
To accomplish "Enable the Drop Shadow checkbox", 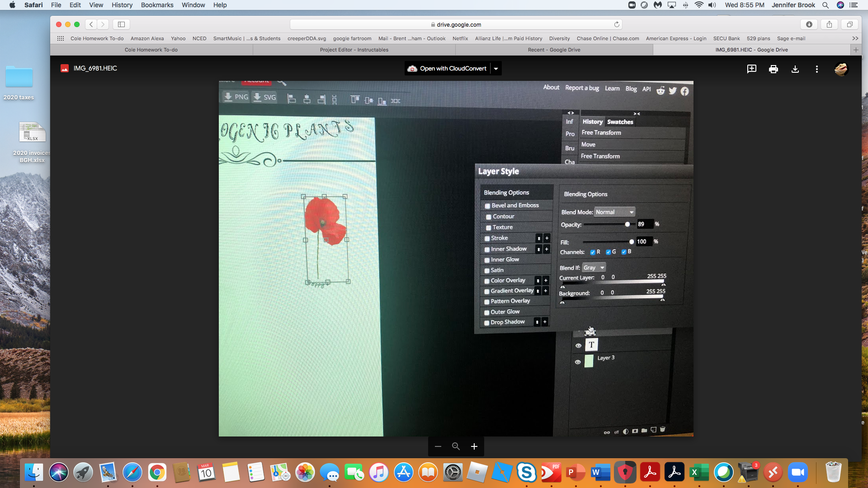I will [x=487, y=322].
